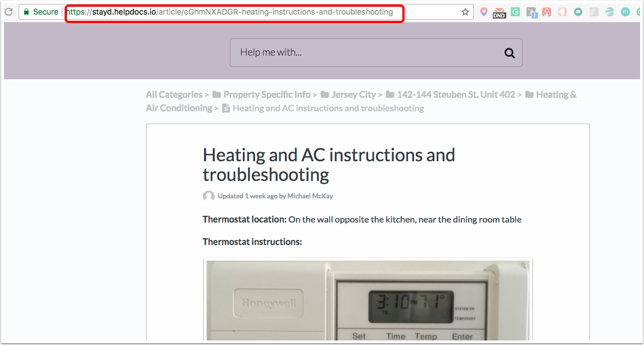Click the current article breadcrumb link
Screen dimensions: 644x345
click(323, 108)
